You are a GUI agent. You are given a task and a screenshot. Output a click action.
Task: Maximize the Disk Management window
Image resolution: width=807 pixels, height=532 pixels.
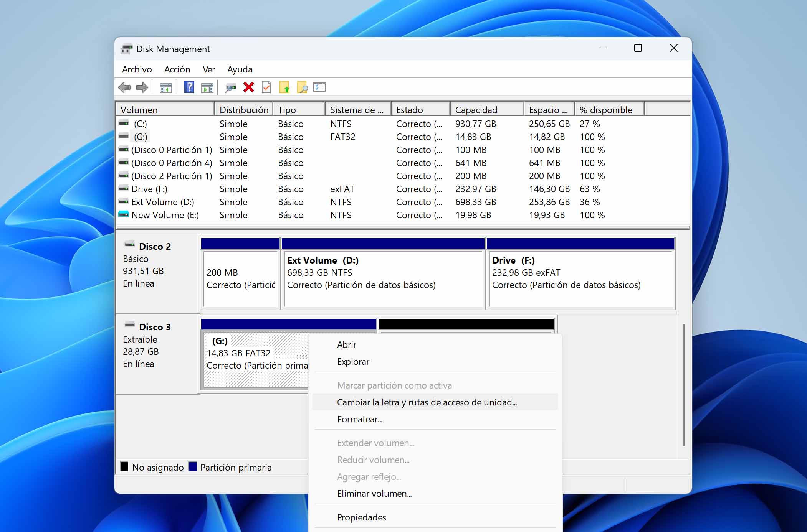pyautogui.click(x=638, y=48)
